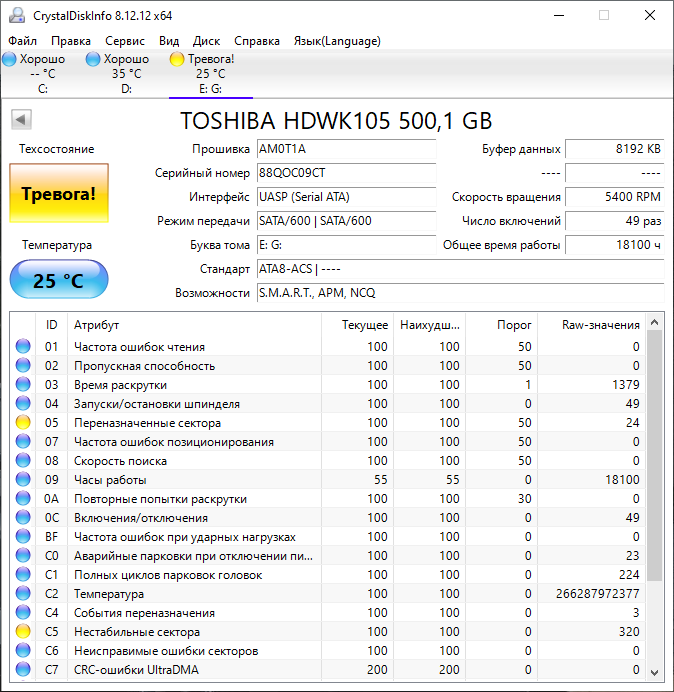
Task: Click the Общее время работы value 18100 ч
Action: tap(614, 245)
